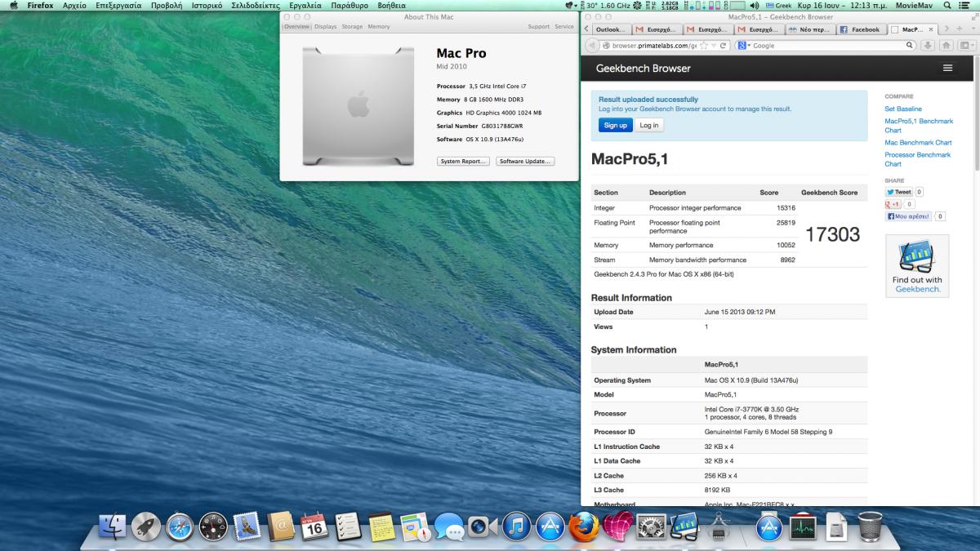Open the Trash in the Dock
980x551 pixels.
871,527
